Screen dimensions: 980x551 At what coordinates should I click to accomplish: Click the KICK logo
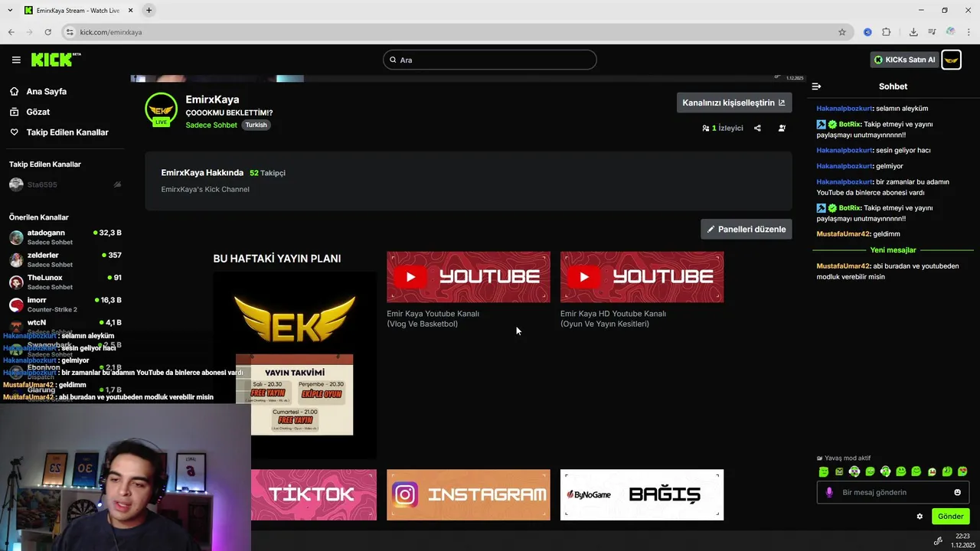pyautogui.click(x=56, y=60)
